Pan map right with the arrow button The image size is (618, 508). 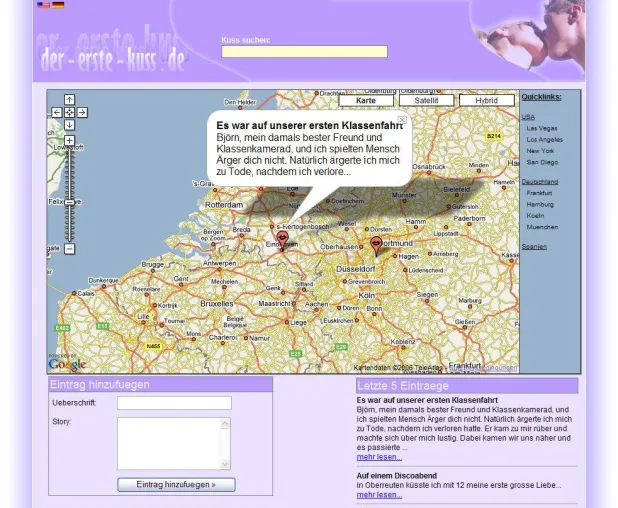[82, 112]
